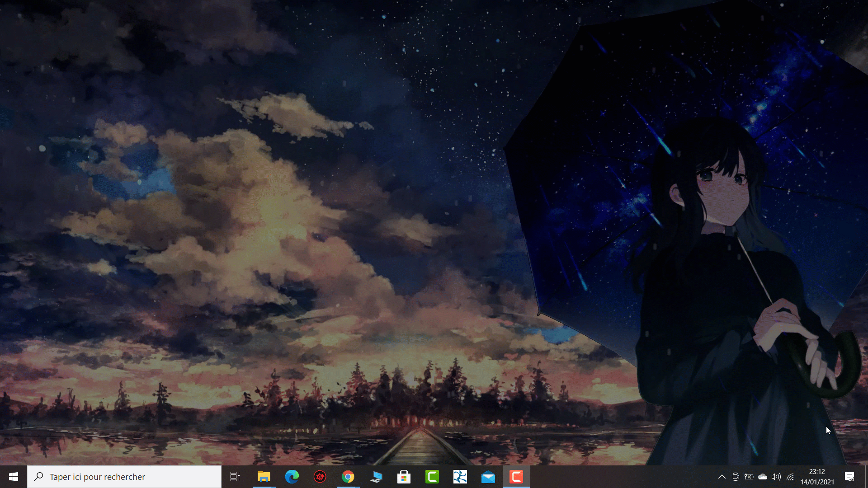Launch the green Camtasia icon
Viewport: 868px width, 488px height.
coord(432,477)
